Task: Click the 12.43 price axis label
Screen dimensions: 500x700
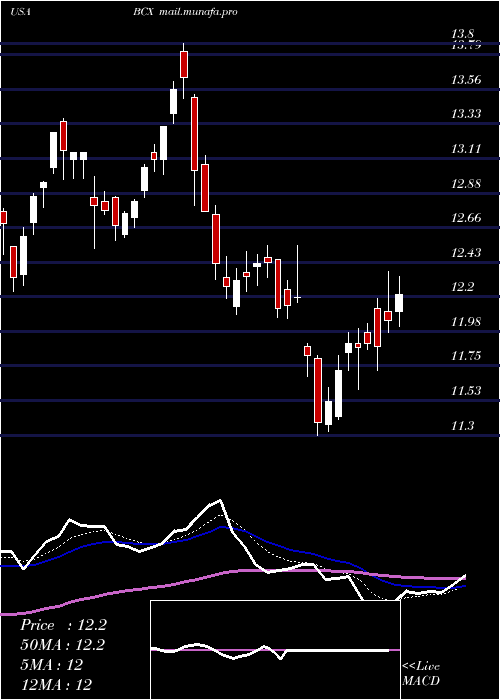Action: point(466,253)
